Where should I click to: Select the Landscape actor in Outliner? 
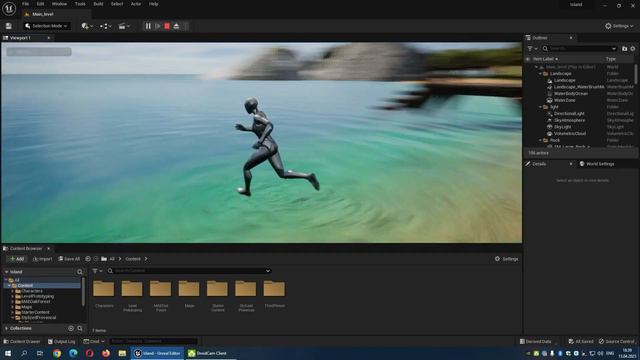(x=564, y=80)
